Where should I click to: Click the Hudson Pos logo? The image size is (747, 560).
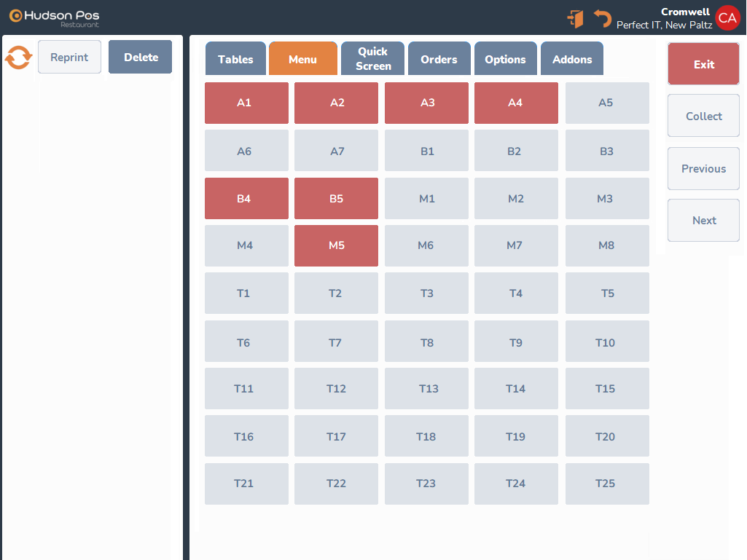[55, 17]
